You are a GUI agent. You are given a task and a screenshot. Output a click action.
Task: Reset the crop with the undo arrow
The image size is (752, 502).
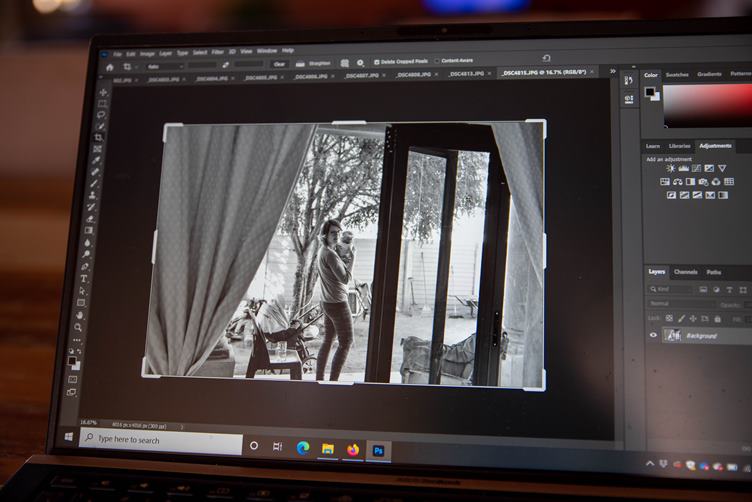[x=546, y=58]
